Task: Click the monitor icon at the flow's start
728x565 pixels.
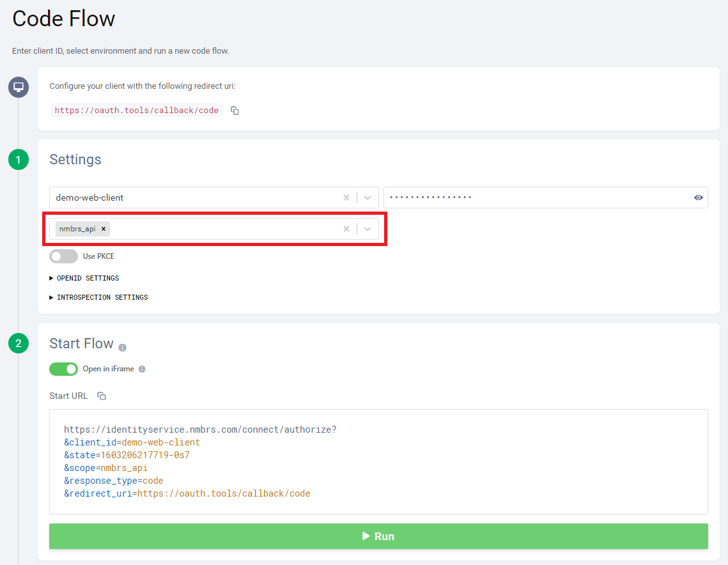Action: coord(18,87)
